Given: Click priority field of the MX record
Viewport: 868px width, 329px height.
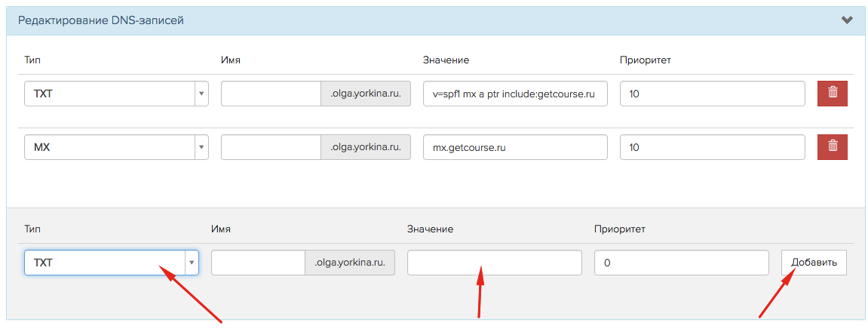Looking at the screenshot, I should pos(713,147).
